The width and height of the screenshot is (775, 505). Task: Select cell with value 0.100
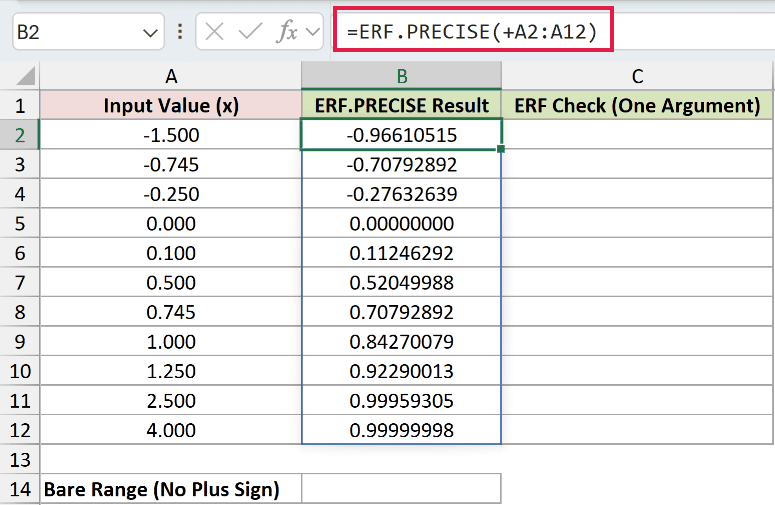[171, 253]
